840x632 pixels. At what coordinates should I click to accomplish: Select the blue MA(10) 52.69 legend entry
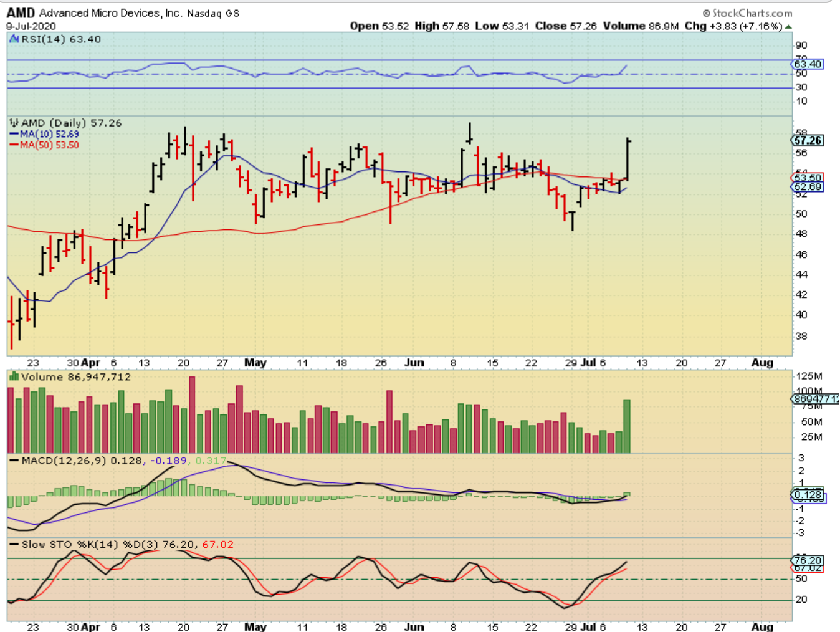tap(44, 134)
